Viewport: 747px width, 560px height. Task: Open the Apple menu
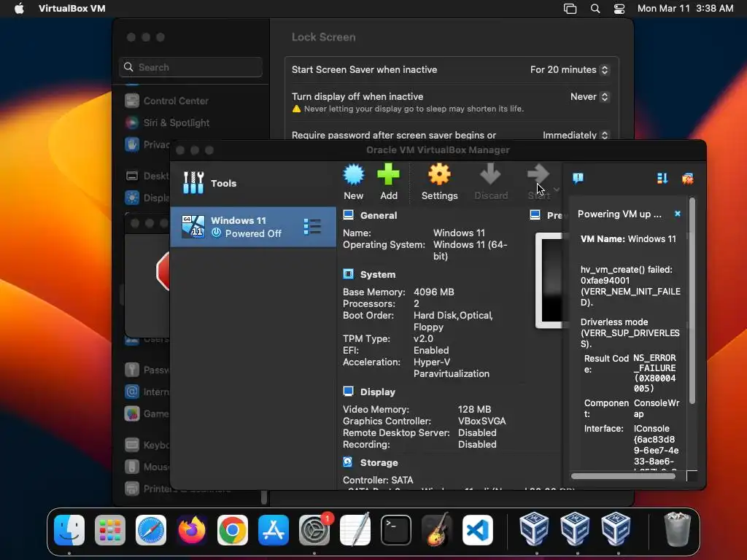[x=19, y=9]
